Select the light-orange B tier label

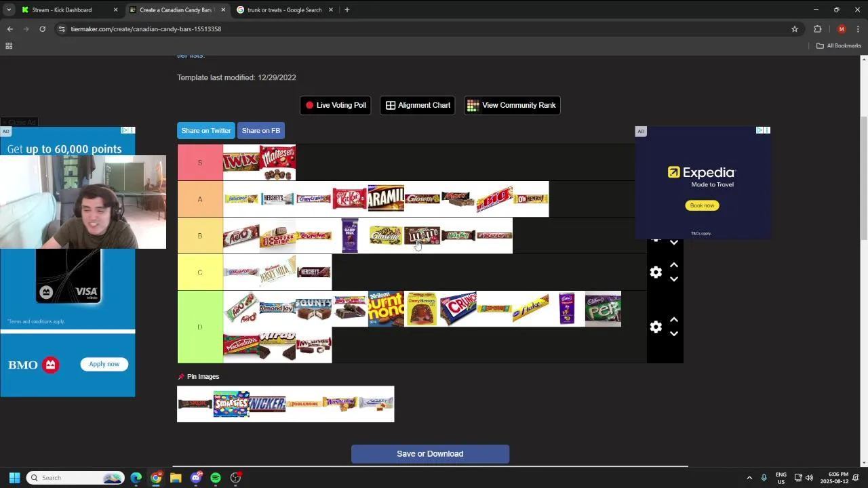point(200,236)
